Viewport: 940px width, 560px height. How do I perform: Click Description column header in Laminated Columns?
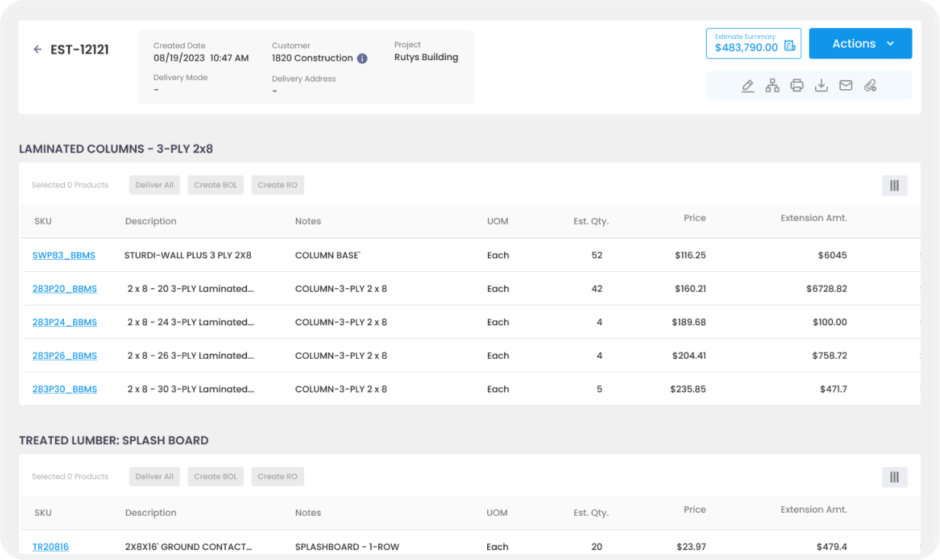(151, 221)
